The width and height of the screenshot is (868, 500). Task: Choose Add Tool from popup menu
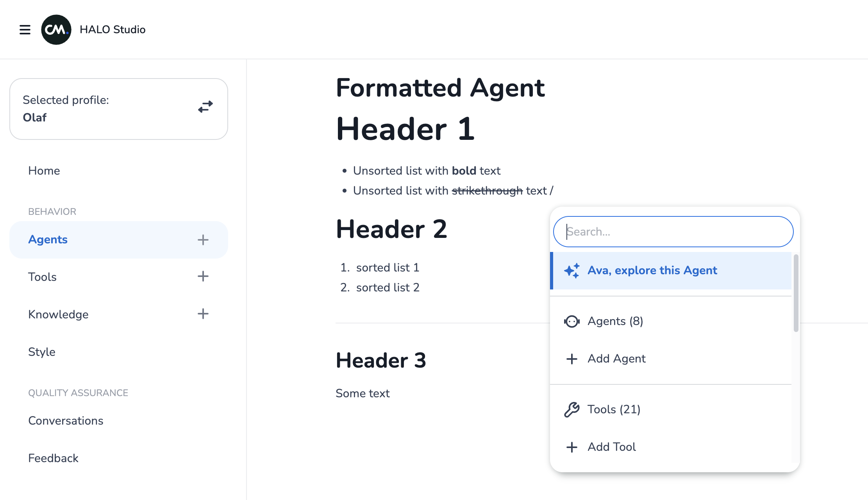point(612,447)
